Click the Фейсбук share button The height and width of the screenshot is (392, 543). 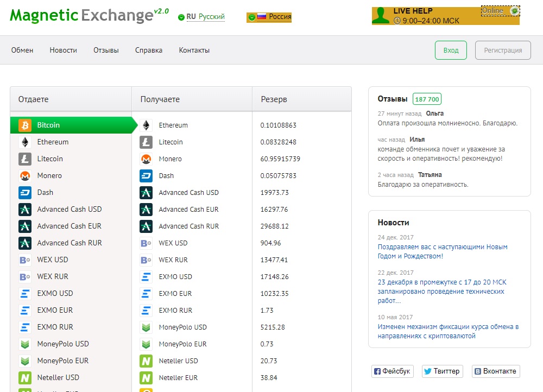(393, 371)
